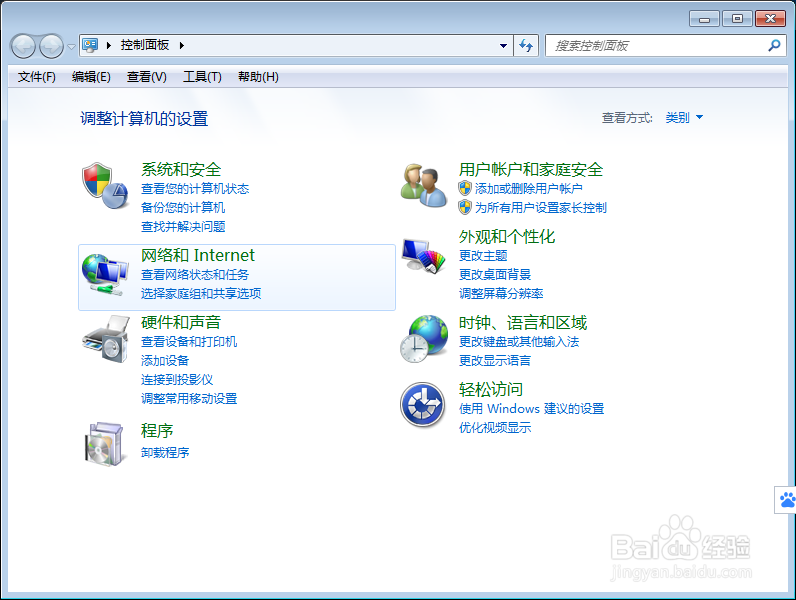Click 添加或删除用户帐户 link
Image resolution: width=796 pixels, height=600 pixels.
(528, 189)
